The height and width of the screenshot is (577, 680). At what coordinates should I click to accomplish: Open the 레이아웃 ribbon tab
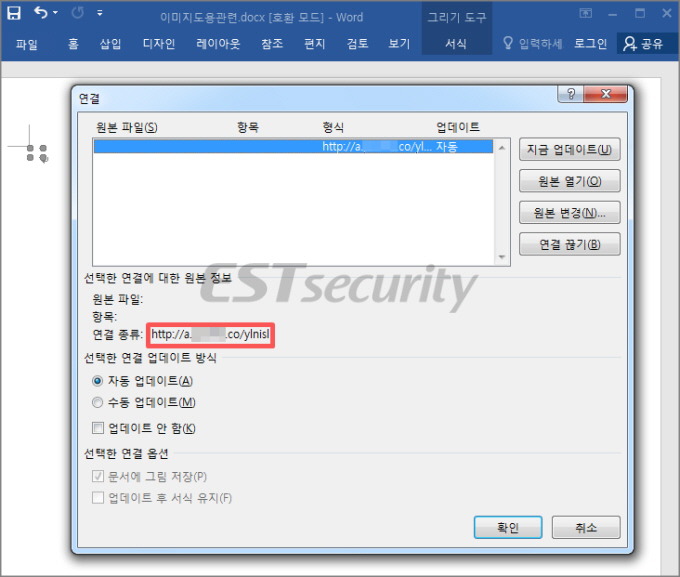click(218, 43)
